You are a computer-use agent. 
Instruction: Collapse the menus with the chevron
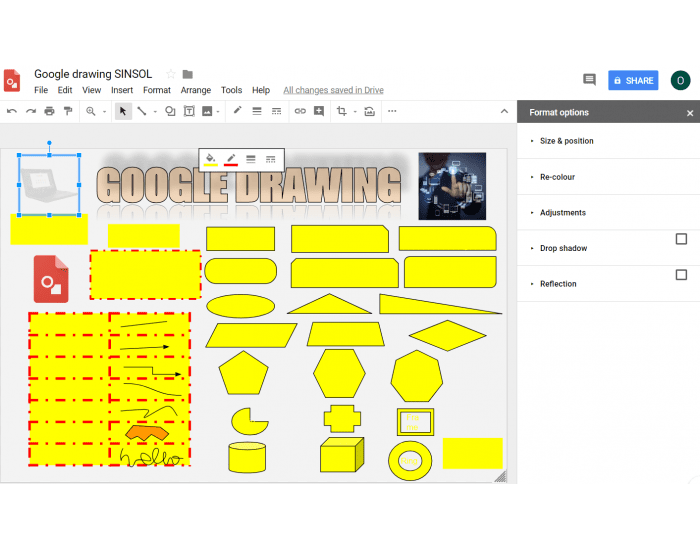coord(504,111)
